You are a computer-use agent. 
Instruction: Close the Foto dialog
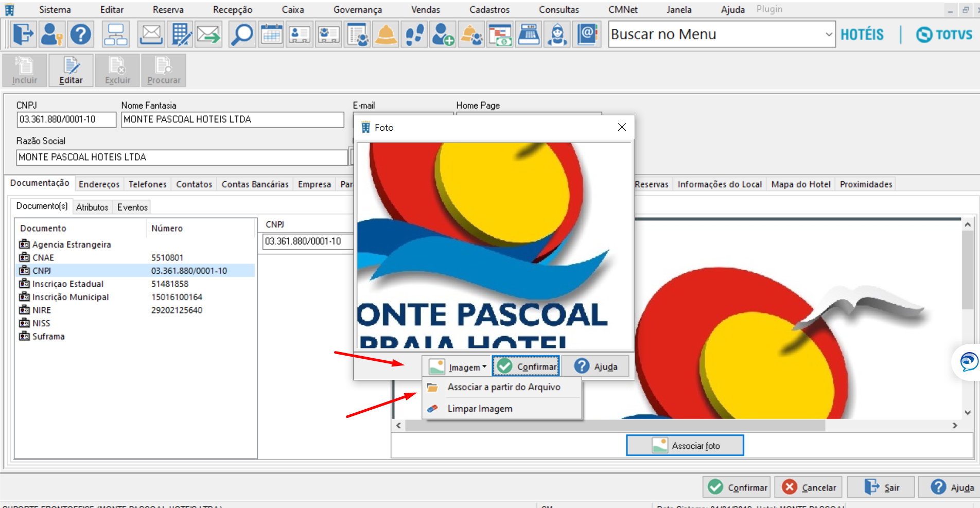622,127
